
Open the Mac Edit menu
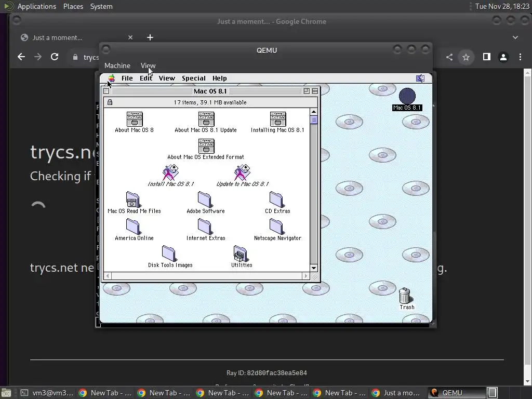tap(146, 78)
